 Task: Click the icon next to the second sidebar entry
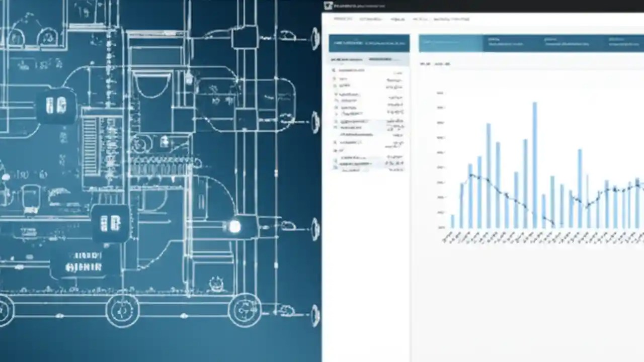pyautogui.click(x=335, y=78)
